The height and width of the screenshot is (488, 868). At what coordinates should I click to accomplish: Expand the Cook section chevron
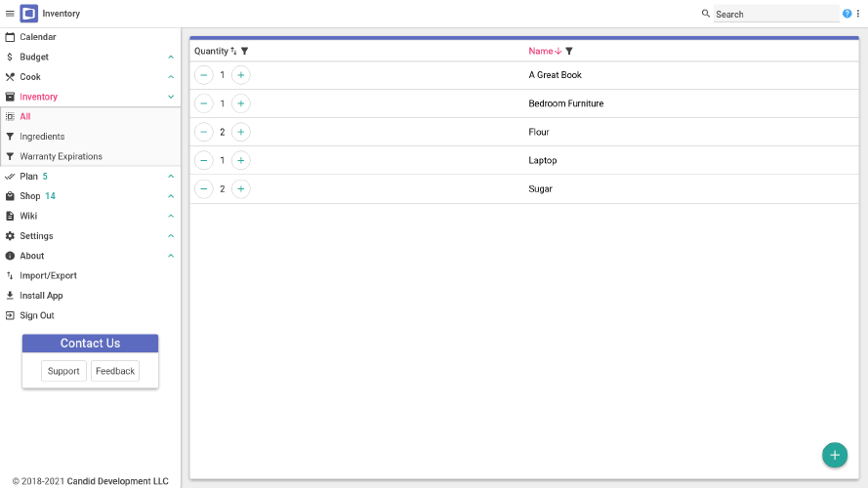pyautogui.click(x=171, y=77)
